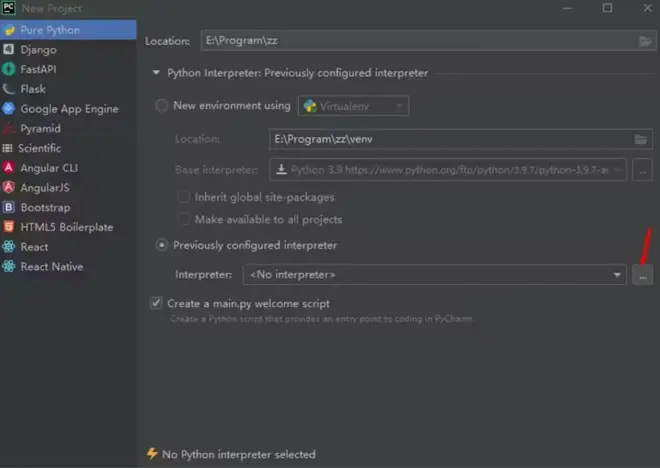This screenshot has width=660, height=468.
Task: Choose Django project type
Action: tap(68, 50)
